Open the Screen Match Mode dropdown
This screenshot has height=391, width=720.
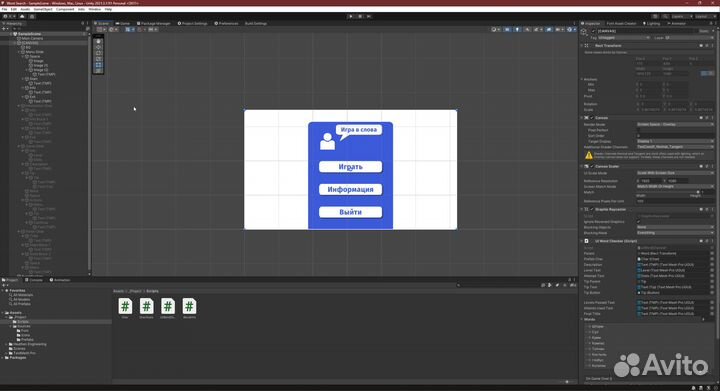675,187
